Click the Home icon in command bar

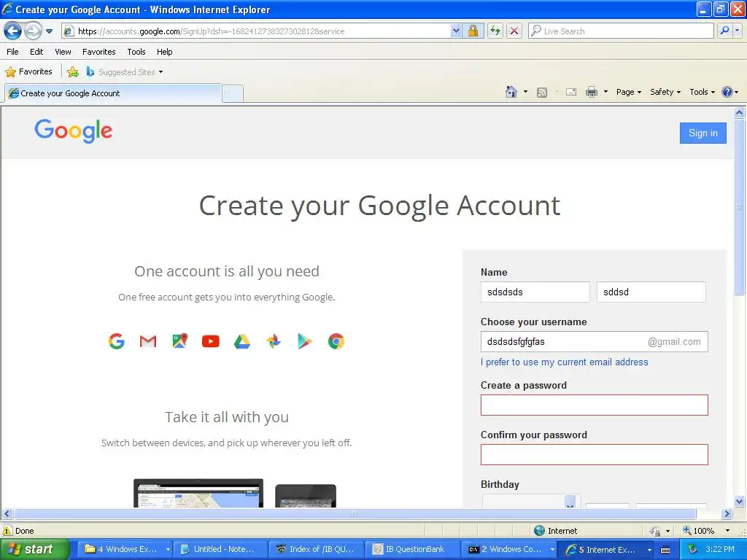click(511, 92)
